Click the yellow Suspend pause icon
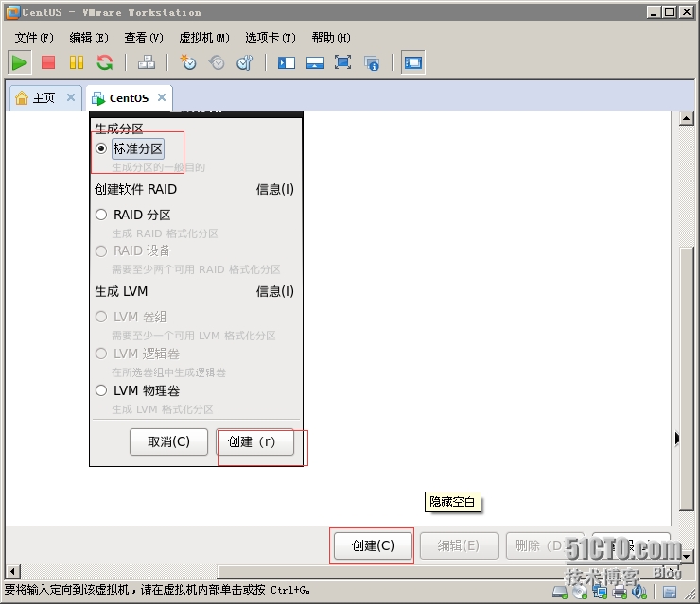This screenshot has width=700, height=604. [77, 62]
